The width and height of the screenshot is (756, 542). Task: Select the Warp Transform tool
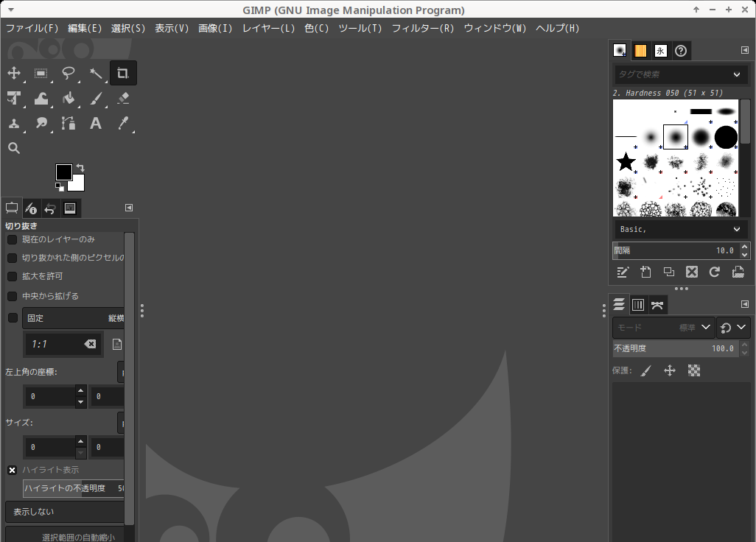(41, 98)
